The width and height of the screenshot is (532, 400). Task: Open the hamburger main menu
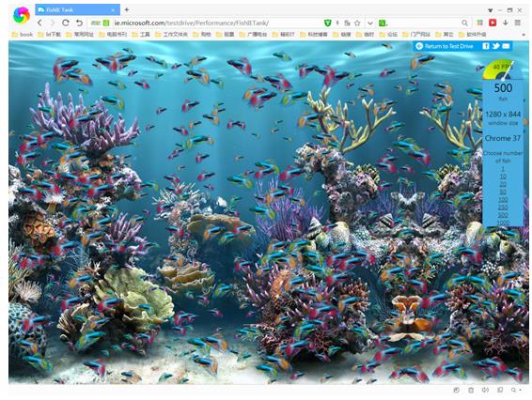pyautogui.click(x=518, y=23)
